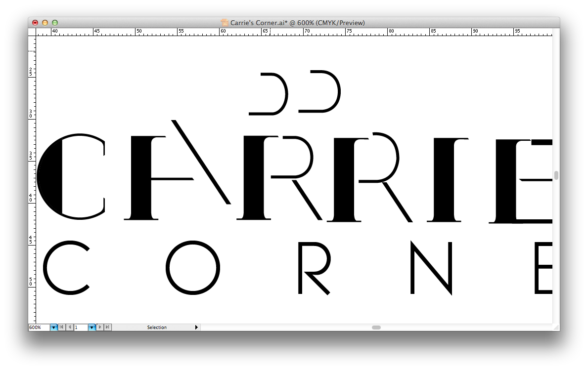
Task: Click the document icon in the title bar
Action: click(x=224, y=22)
